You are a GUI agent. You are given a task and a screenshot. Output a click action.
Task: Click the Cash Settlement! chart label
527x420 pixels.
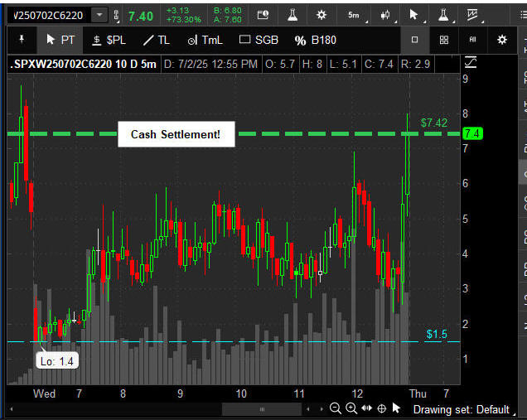(176, 134)
